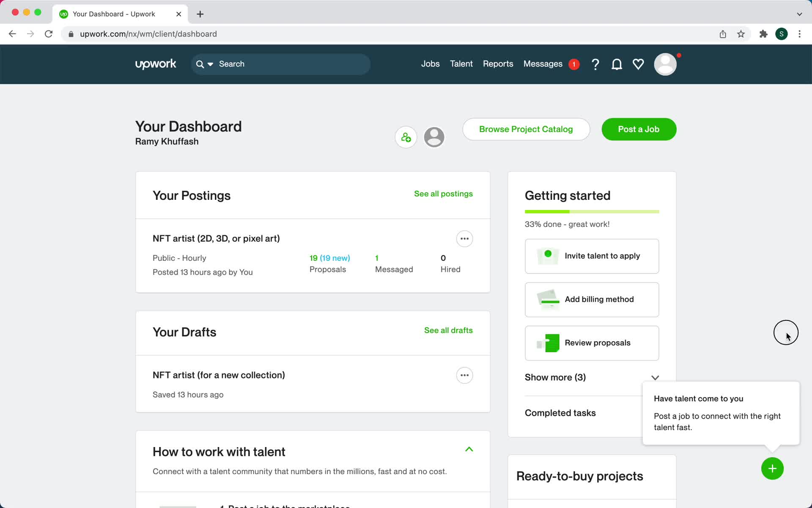The width and height of the screenshot is (812, 508).
Task: Click the Ready-to-buy projects heading
Action: pos(579,476)
